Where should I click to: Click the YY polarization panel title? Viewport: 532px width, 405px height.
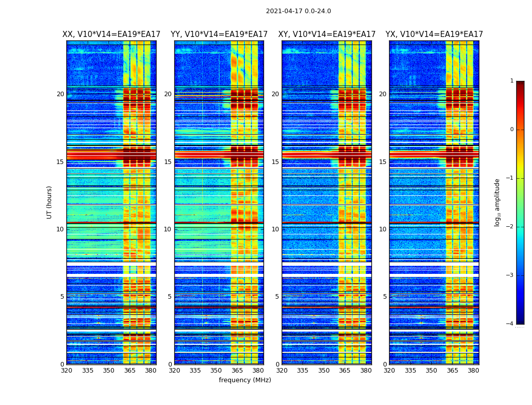219,34
